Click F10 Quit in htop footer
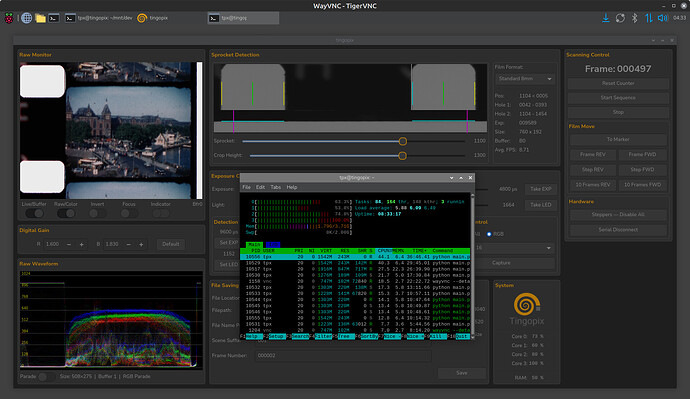This screenshot has width=690, height=399. (x=462, y=337)
